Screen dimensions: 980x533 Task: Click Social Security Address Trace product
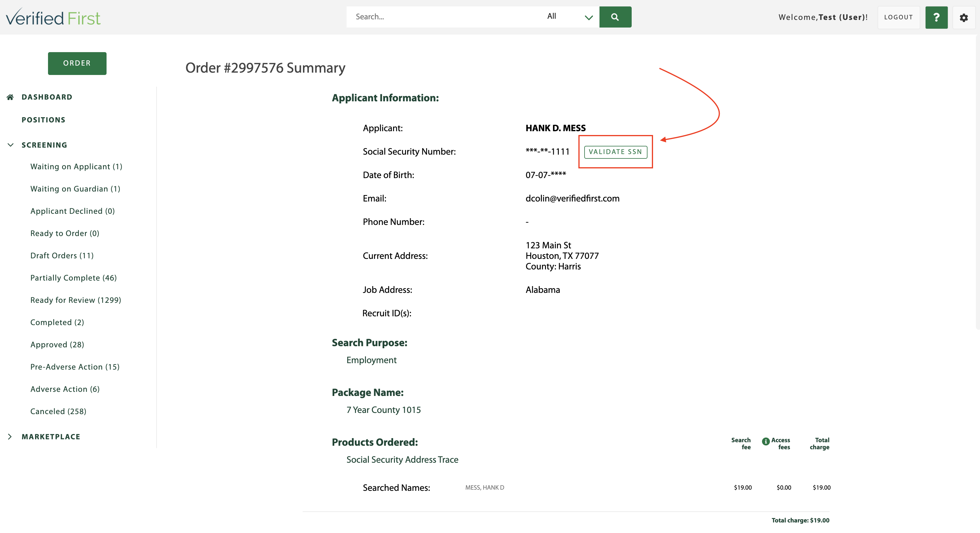[x=402, y=460]
